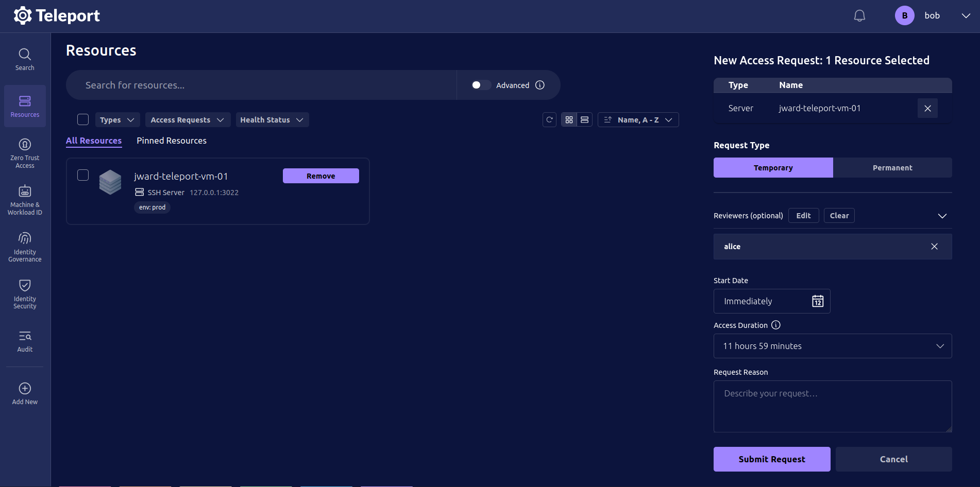Image resolution: width=980 pixels, height=487 pixels.
Task: Click the Clear reviewers button
Action: pos(839,215)
